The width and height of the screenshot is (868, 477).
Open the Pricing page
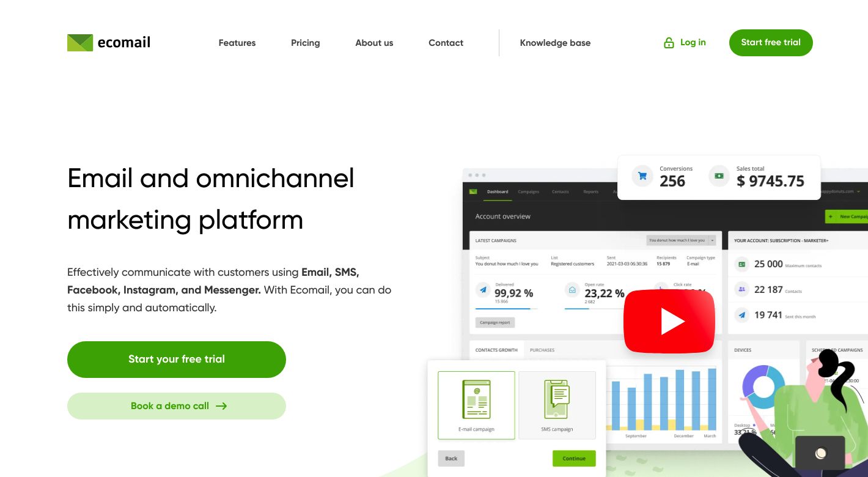[306, 43]
